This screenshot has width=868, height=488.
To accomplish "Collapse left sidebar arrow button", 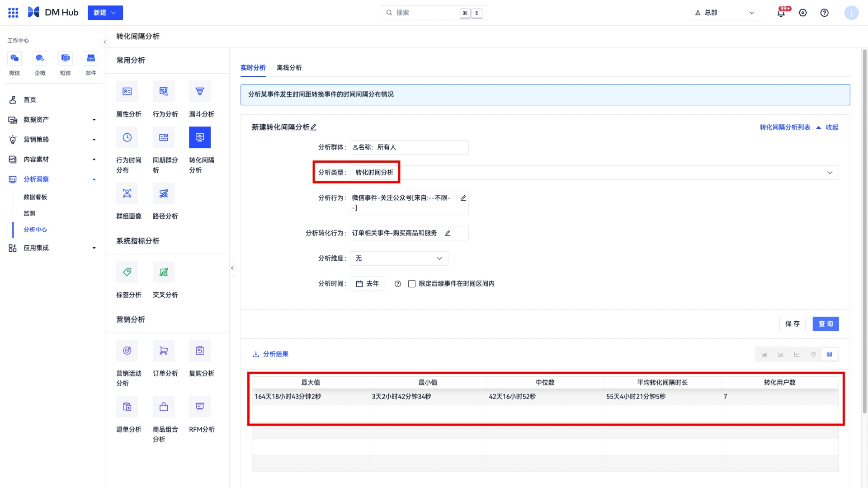I will click(x=105, y=42).
